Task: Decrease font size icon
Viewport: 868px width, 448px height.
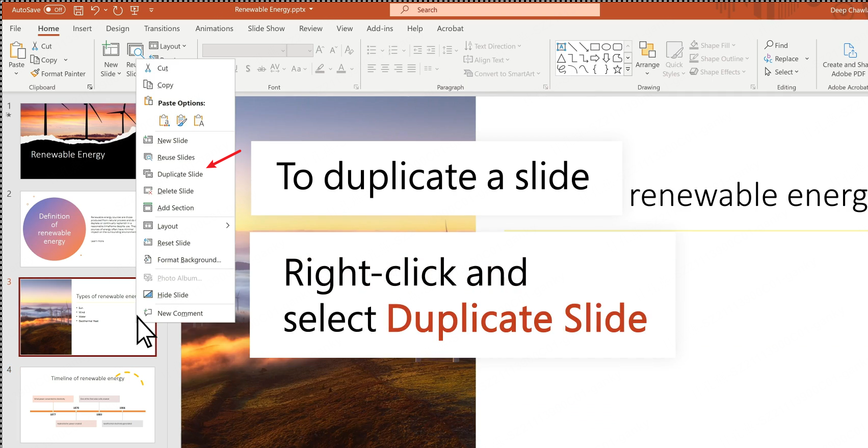Action: (334, 50)
